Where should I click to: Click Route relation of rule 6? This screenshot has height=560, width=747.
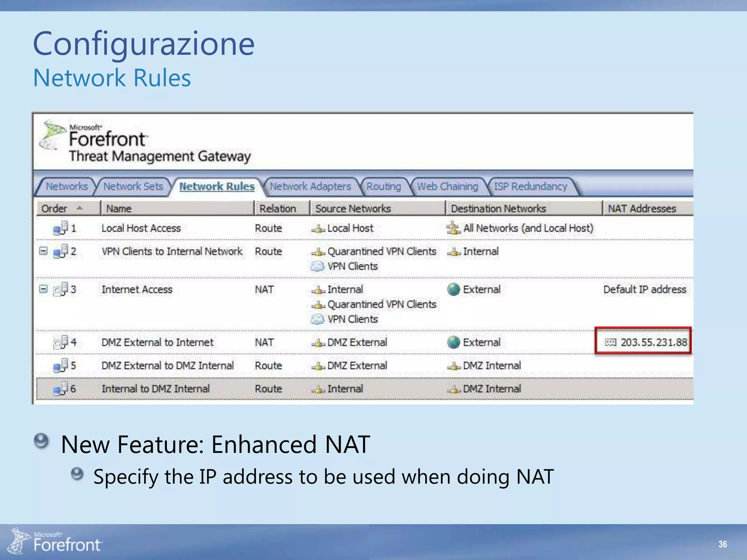point(268,389)
